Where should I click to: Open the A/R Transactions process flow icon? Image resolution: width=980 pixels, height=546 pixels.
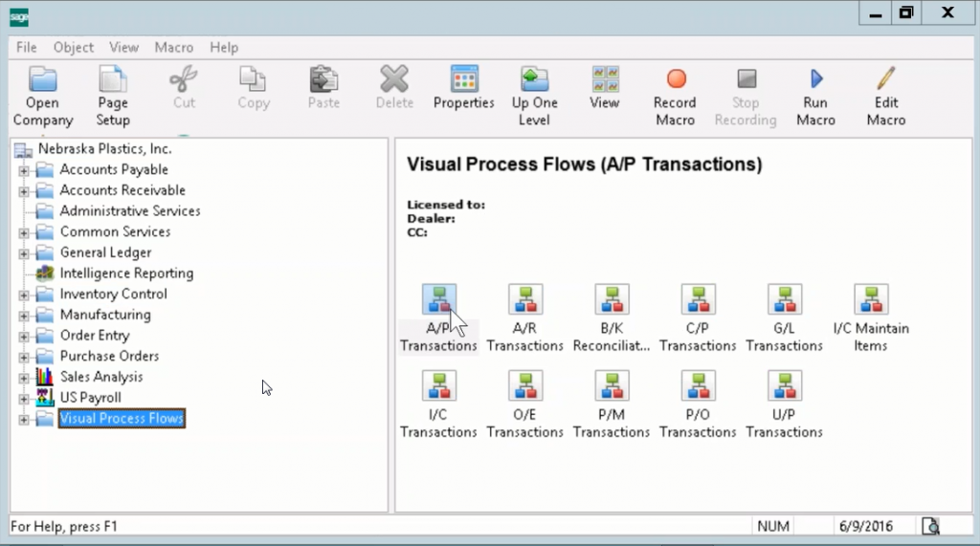tap(524, 299)
